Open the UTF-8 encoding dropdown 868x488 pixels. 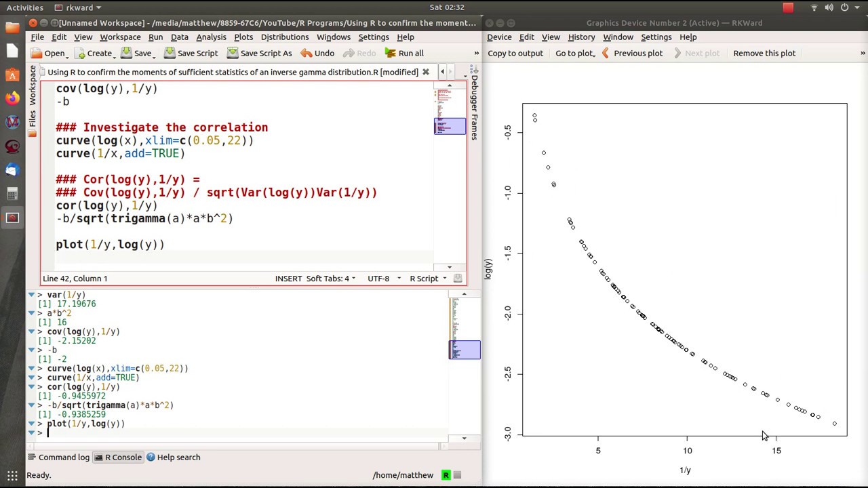tap(384, 279)
